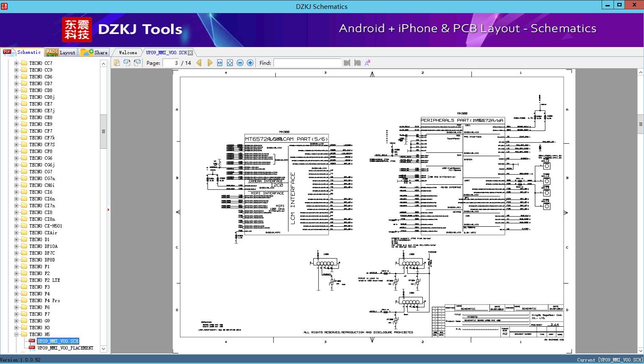Screen dimensions: 644x364
Task: Open UP09_MMI_V00_PLACEMENT file in tree
Action: click(65, 348)
